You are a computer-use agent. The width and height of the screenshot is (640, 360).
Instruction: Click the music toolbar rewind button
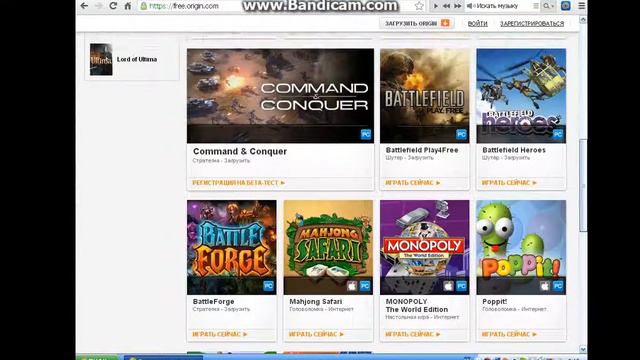pyautogui.click(x=447, y=6)
